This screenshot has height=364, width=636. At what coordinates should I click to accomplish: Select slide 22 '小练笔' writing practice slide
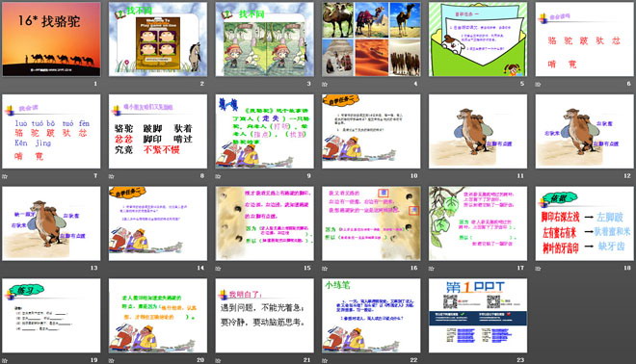[x=371, y=315]
